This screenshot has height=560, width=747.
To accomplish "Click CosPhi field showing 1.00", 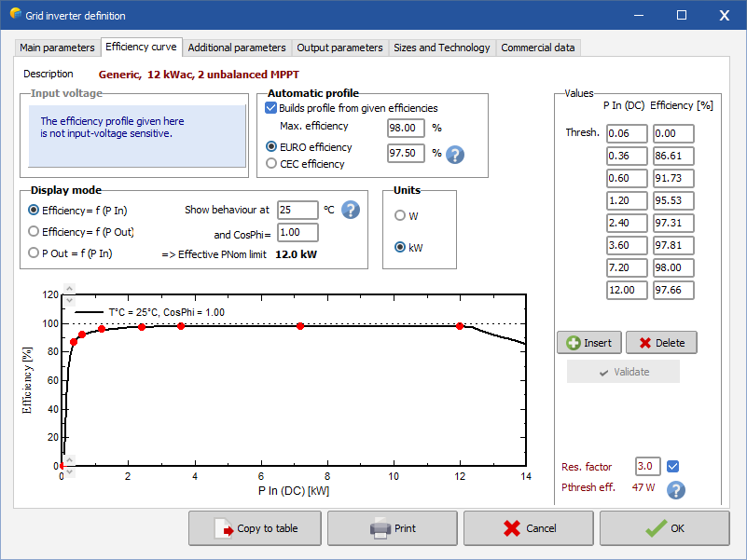I will 297,232.
